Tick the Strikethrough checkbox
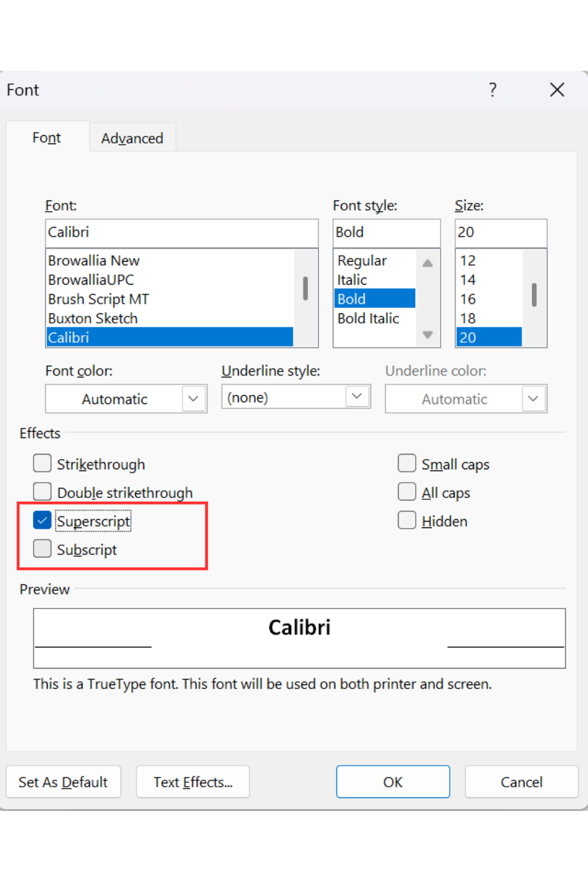The image size is (588, 882). click(x=42, y=463)
